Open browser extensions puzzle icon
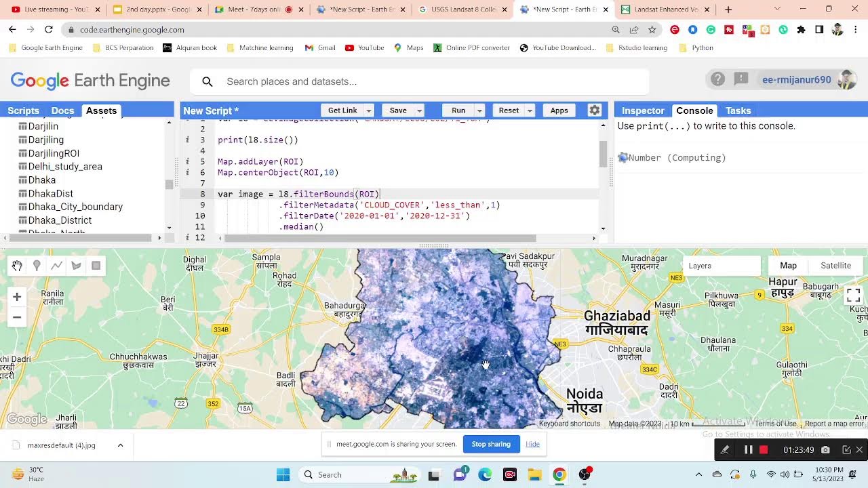Viewport: 868px width, 488px height. tap(801, 30)
